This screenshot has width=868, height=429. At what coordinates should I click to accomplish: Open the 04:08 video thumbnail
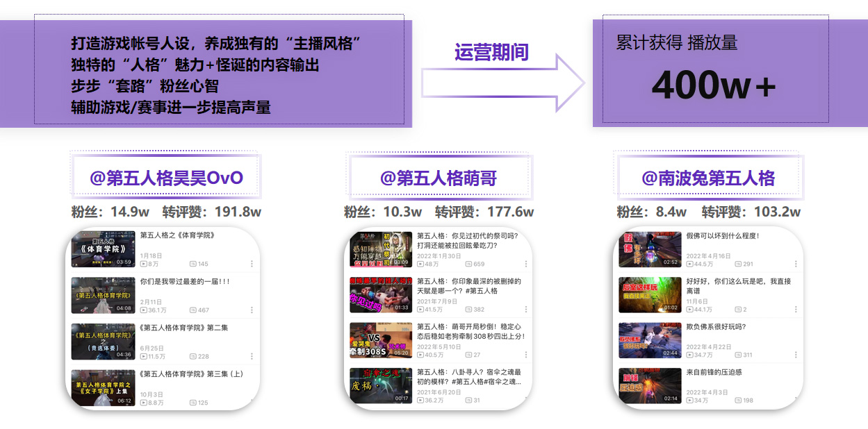(x=103, y=295)
